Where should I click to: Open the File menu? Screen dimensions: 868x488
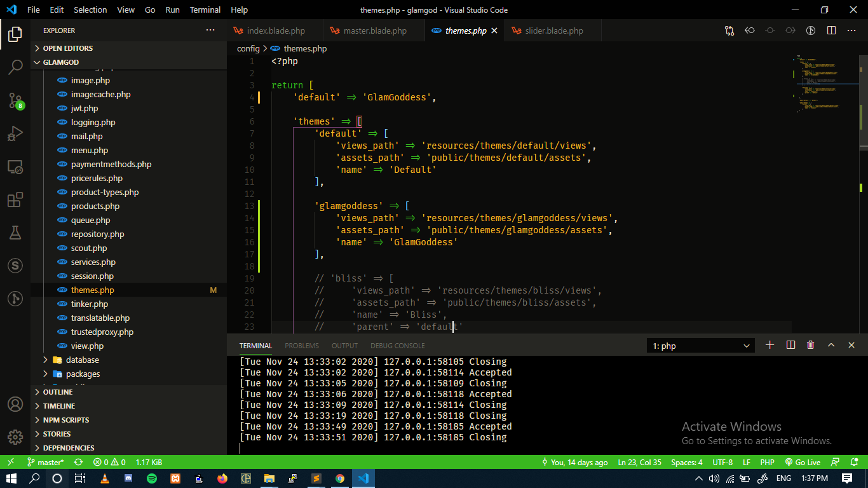[34, 10]
